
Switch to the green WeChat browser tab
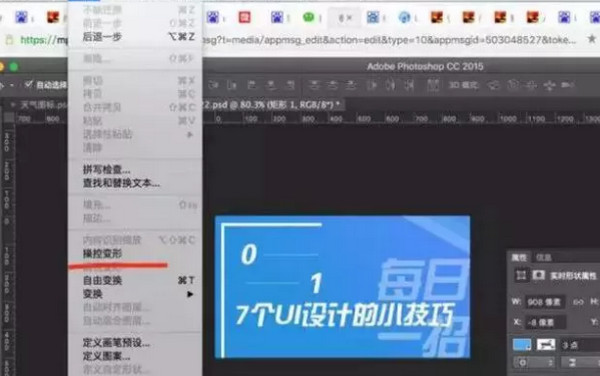click(x=309, y=17)
